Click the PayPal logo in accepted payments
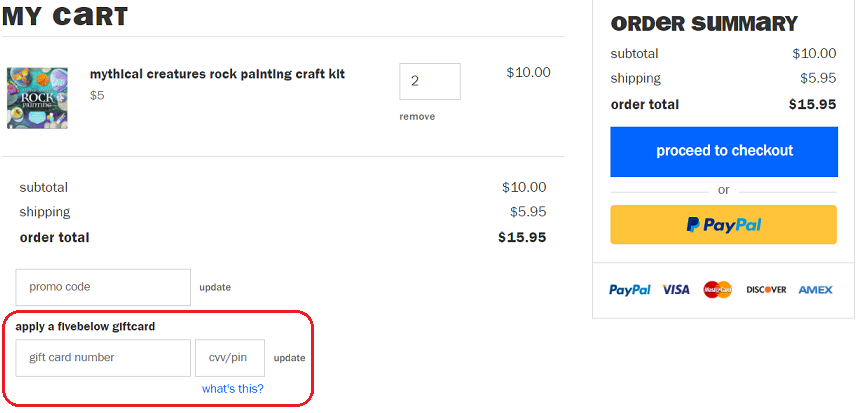The height and width of the screenshot is (413, 857). [x=630, y=290]
